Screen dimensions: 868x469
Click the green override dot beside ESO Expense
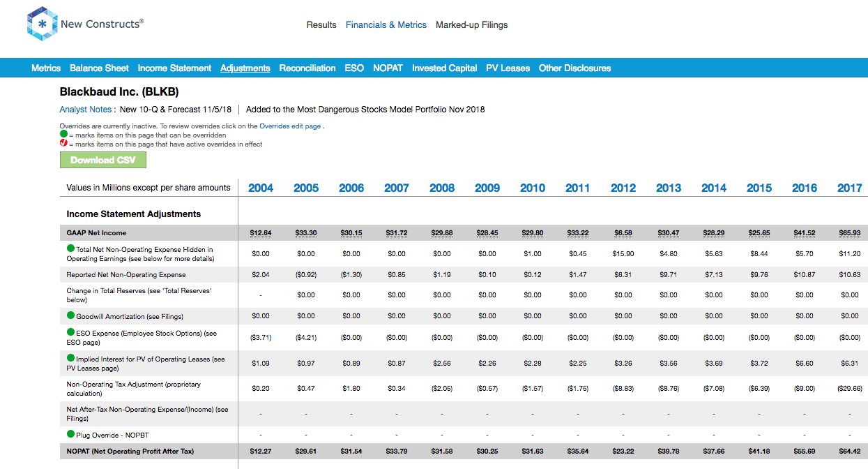[x=70, y=332]
